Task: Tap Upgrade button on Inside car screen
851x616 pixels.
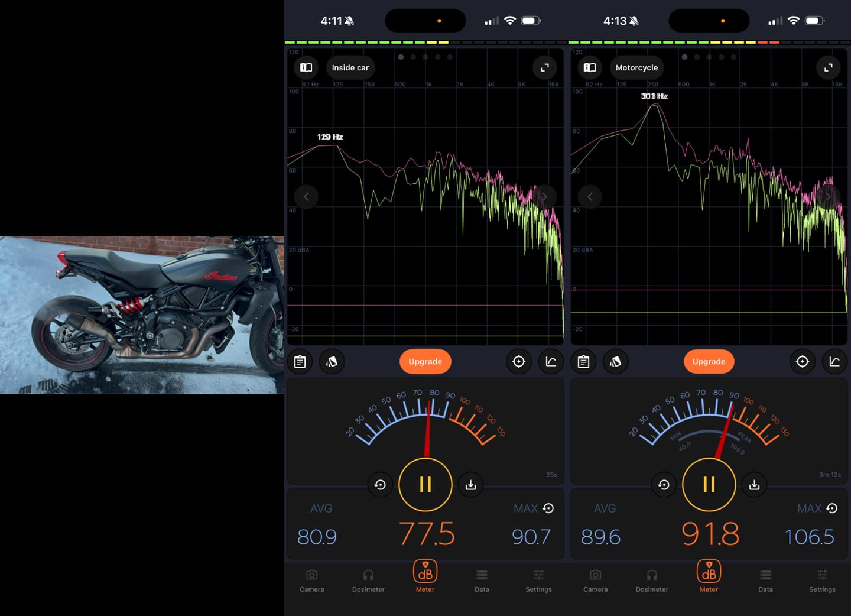Action: pyautogui.click(x=425, y=361)
